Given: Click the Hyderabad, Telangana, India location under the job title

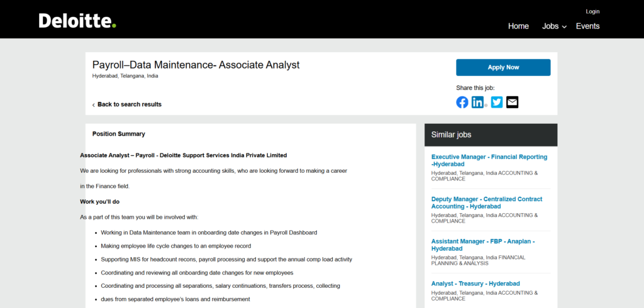Looking at the screenshot, I should (125, 76).
